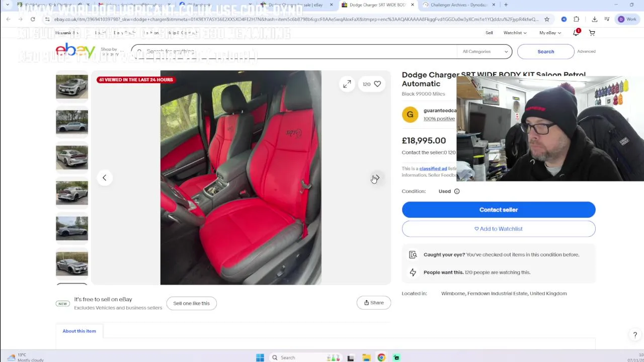
Task: Expand image to full view
Action: tap(347, 84)
